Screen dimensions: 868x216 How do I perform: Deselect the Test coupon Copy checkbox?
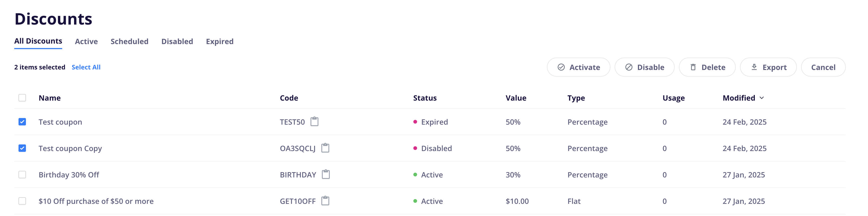pos(22,148)
